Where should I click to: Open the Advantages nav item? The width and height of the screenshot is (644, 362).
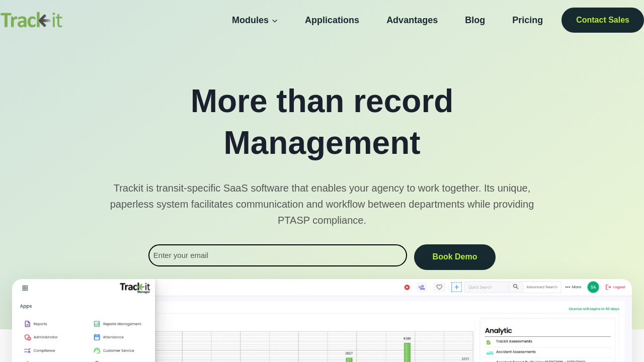412,20
